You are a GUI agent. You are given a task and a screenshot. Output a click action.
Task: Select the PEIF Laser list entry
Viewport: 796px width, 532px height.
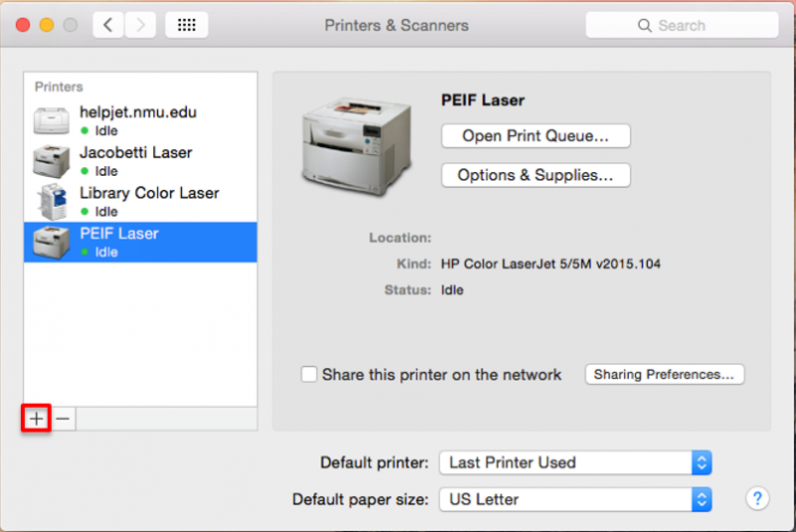point(140,242)
